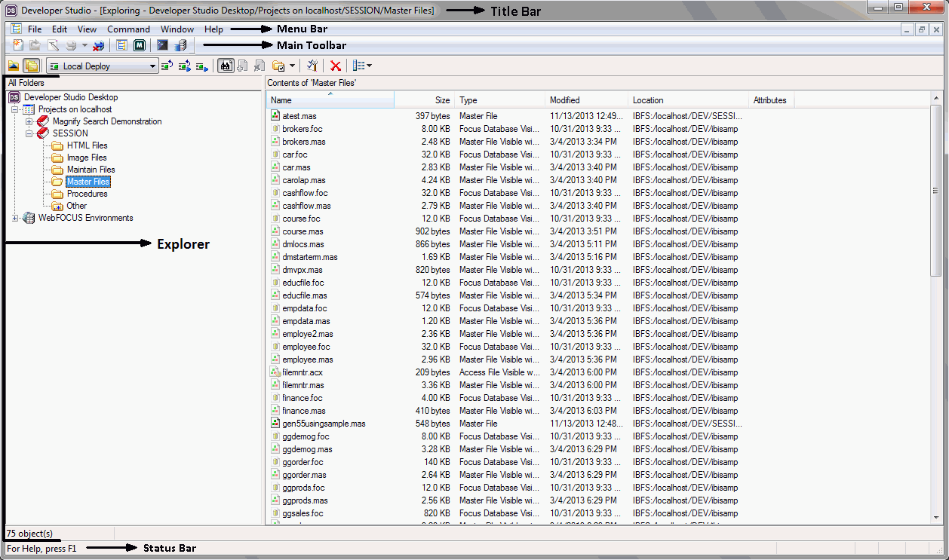
Task: Click the printer icon in Main Toolbar
Action: [x=71, y=46]
